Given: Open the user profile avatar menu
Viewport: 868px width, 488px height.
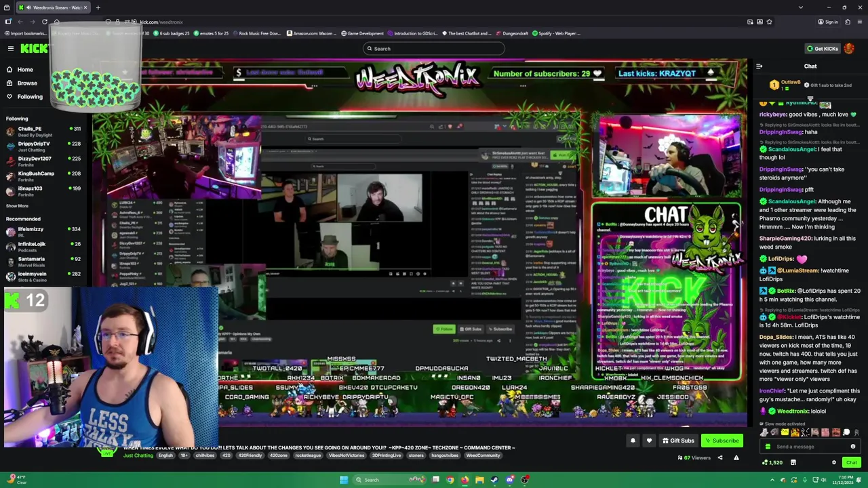Looking at the screenshot, I should pos(850,49).
